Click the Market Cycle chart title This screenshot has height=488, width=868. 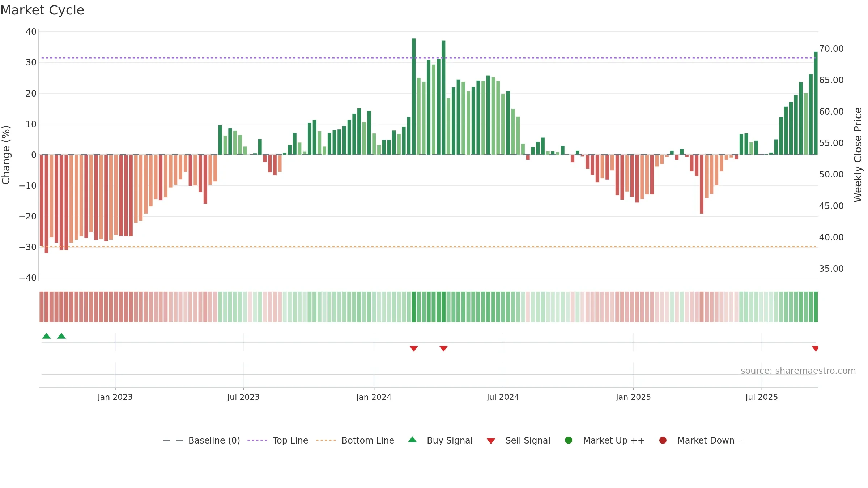pos(42,10)
